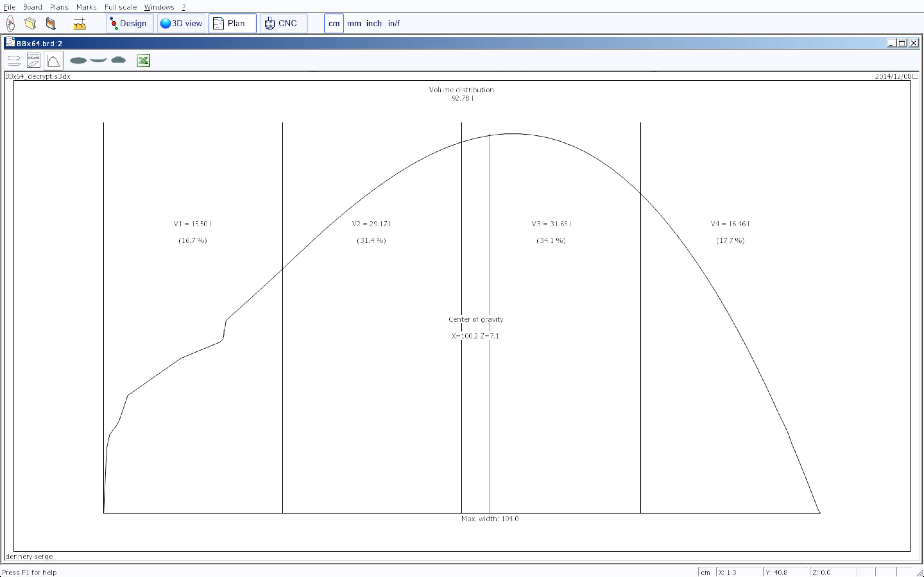This screenshot has width=924, height=577.
Task: Expand the Marks menu
Action: [86, 7]
